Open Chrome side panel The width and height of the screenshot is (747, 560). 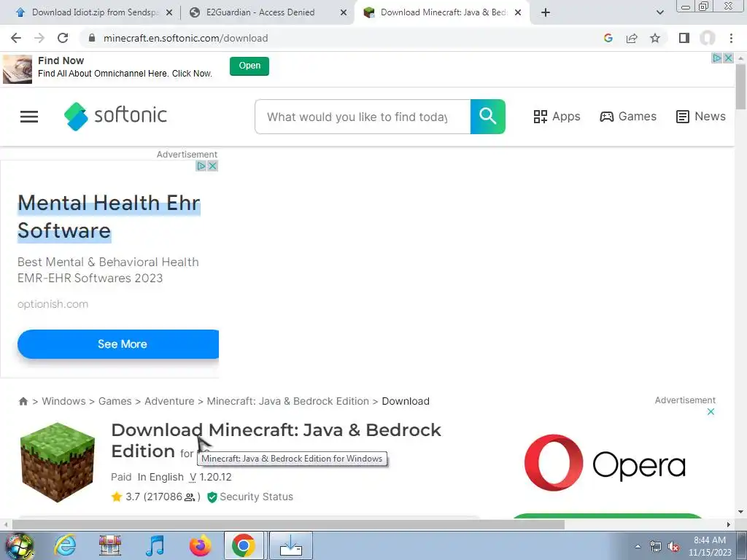click(684, 38)
